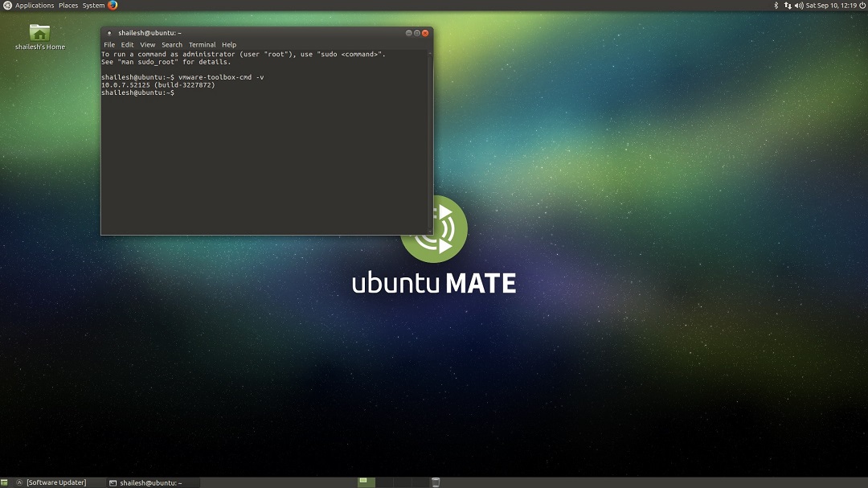Open the Applications menu
This screenshot has height=488, width=868.
pos(35,6)
